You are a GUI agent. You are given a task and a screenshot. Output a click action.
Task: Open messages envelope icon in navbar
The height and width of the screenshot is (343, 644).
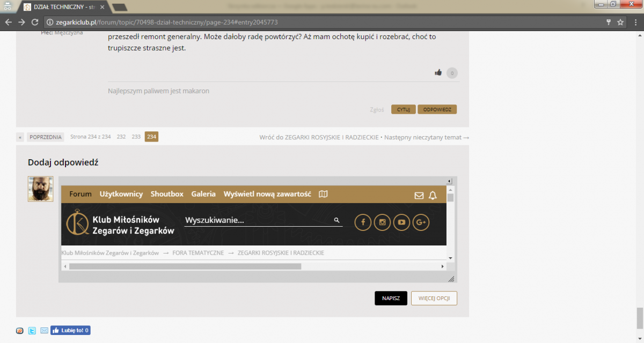(x=419, y=196)
